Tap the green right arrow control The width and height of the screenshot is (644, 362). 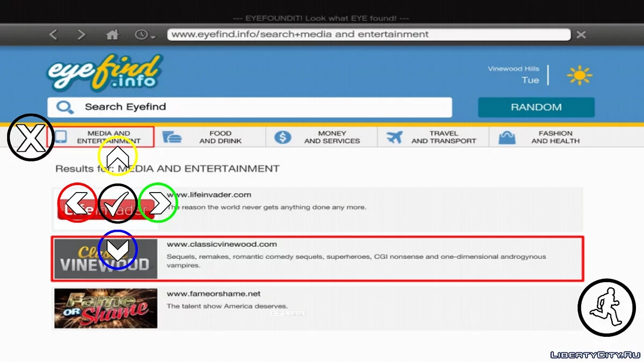[x=158, y=203]
